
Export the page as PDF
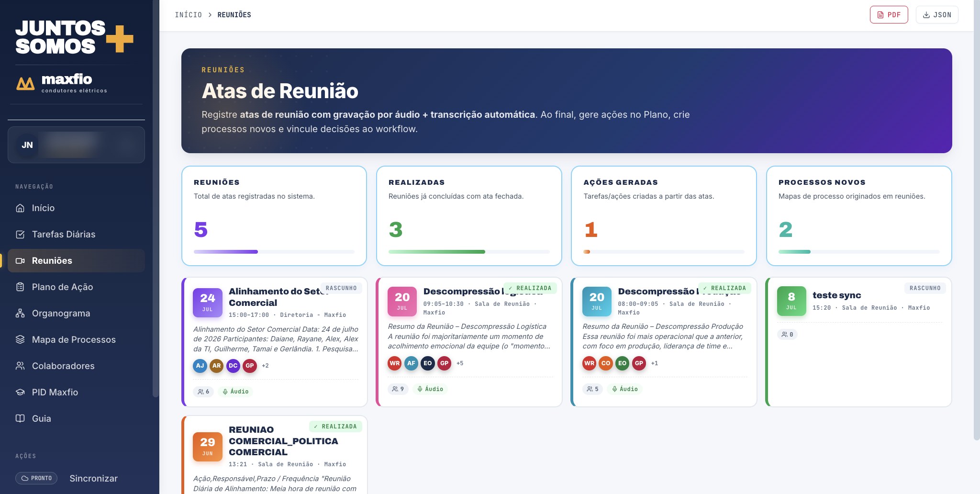[x=889, y=15]
